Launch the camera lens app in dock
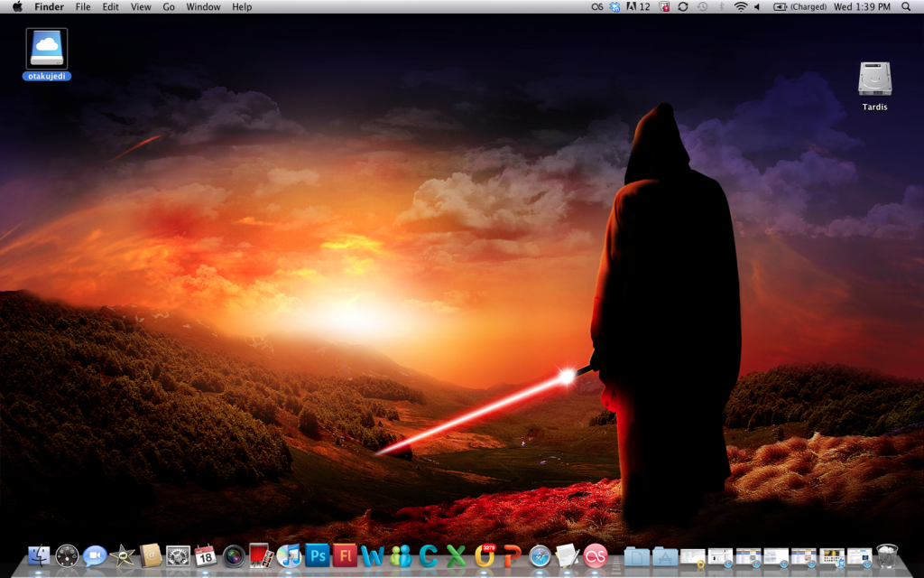 [x=234, y=555]
